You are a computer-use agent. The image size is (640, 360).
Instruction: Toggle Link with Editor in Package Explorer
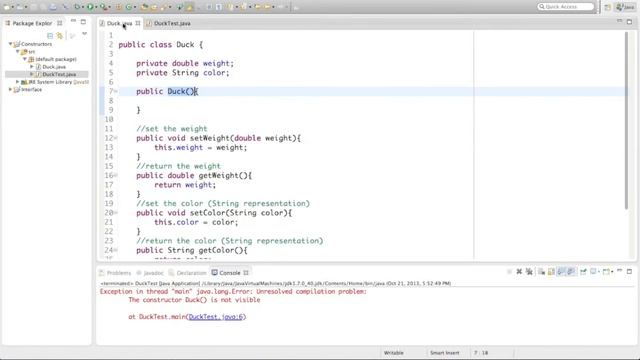click(60, 36)
